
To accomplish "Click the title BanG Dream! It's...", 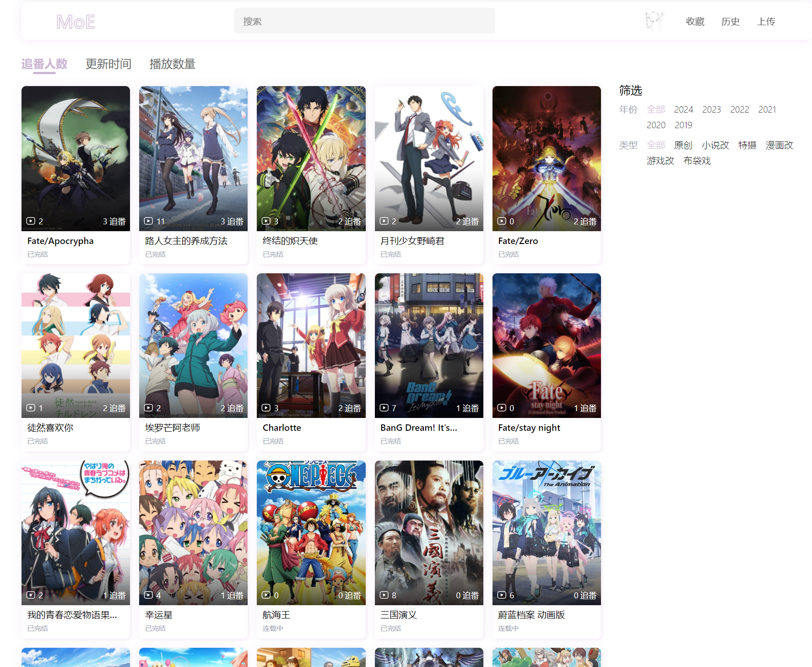I will click(x=419, y=428).
